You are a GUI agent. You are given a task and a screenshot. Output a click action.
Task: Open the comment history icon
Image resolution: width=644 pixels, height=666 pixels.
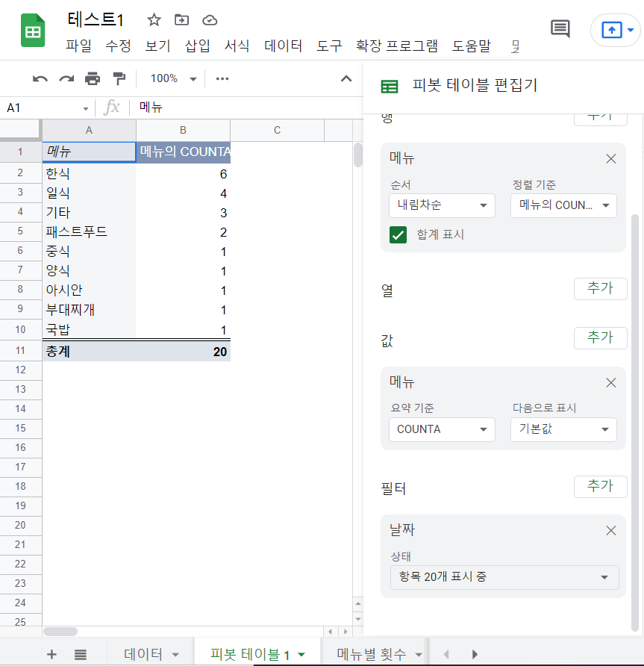pyautogui.click(x=560, y=29)
